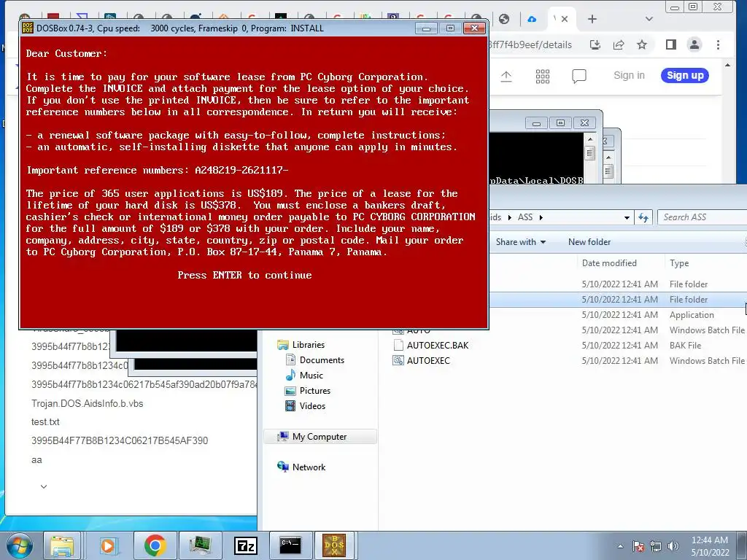Open the Action Center flag icon
747x560 pixels.
tap(638, 546)
